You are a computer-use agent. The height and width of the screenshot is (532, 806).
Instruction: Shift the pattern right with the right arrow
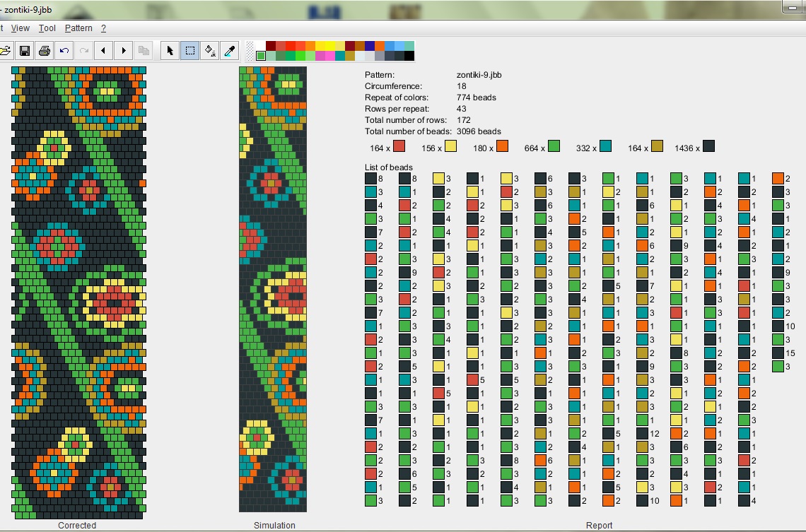(124, 50)
